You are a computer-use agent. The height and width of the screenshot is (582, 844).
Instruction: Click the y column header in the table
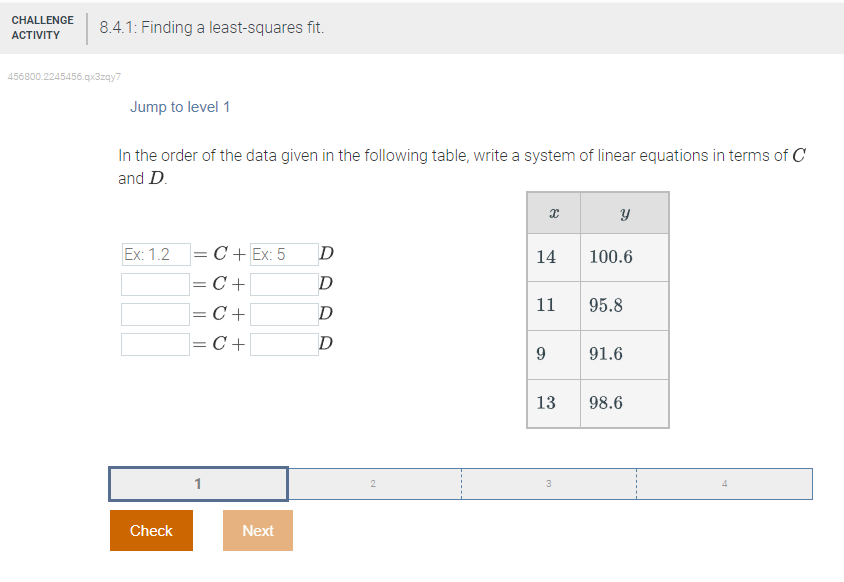click(x=624, y=213)
